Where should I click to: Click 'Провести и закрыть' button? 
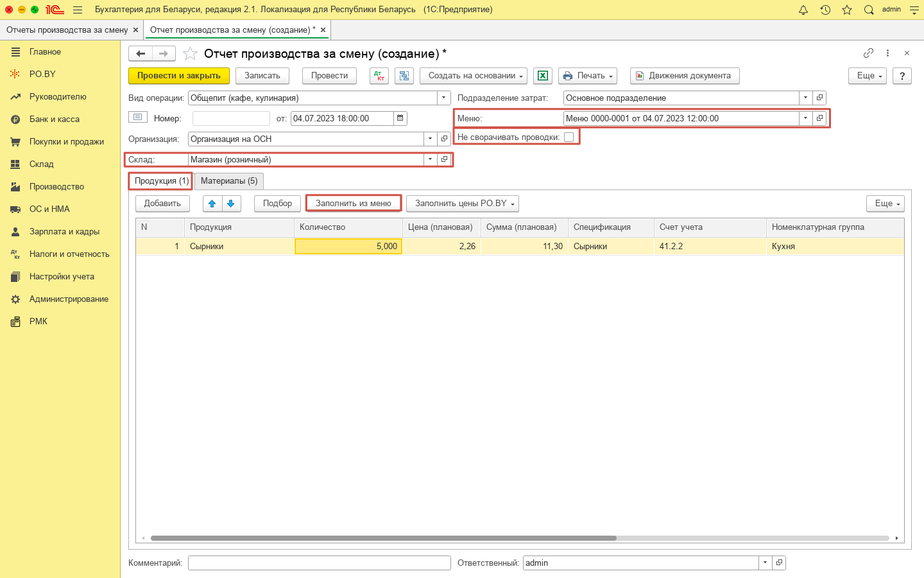point(179,76)
